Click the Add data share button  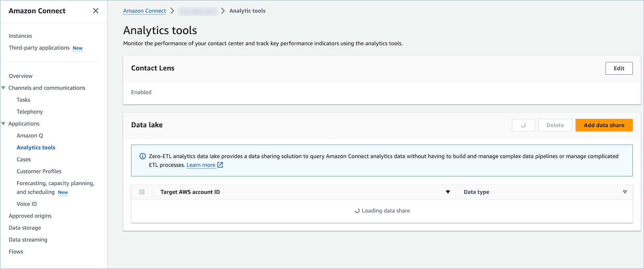point(604,125)
